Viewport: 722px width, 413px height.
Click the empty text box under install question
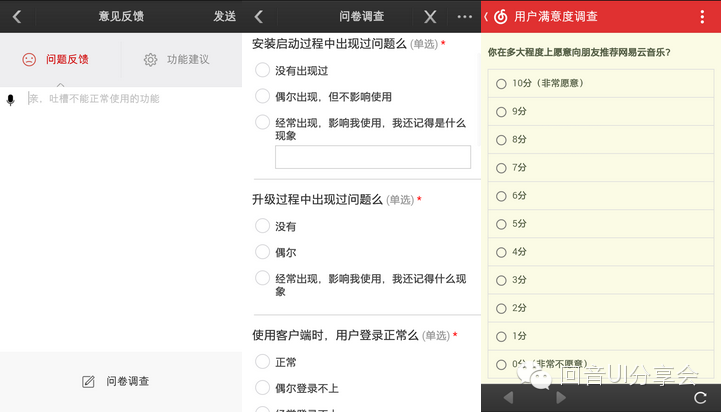tap(373, 157)
